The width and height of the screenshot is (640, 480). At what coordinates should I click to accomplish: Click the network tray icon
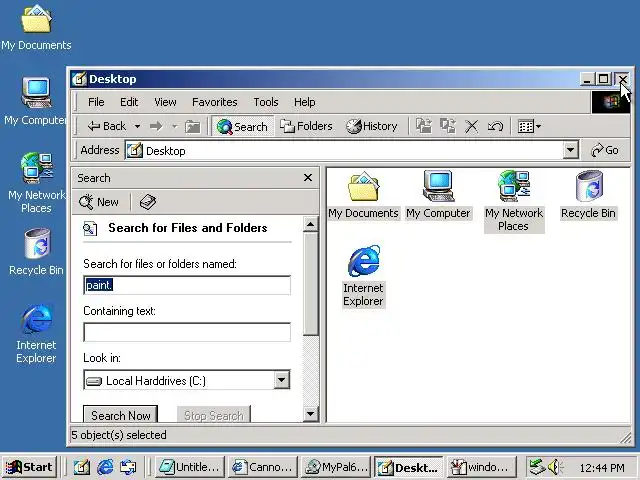coord(536,467)
